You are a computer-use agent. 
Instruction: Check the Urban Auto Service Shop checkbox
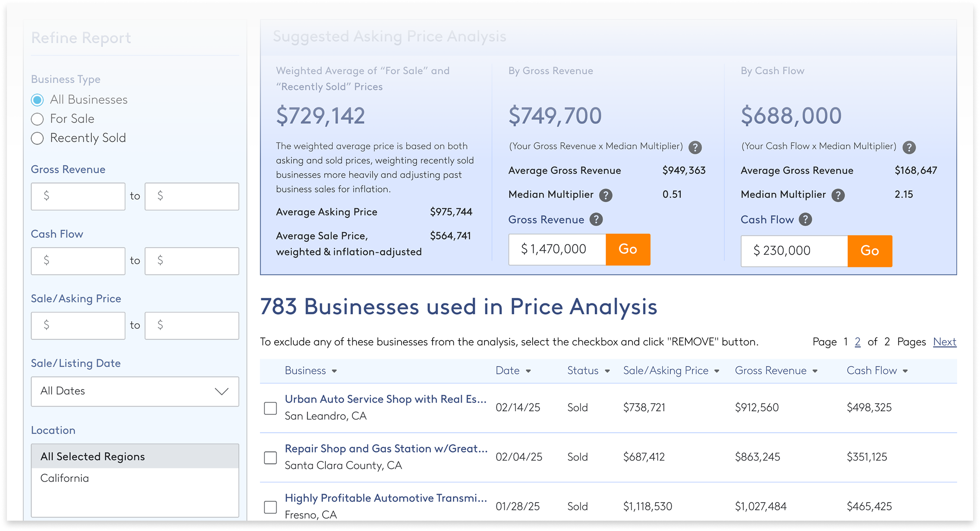(x=270, y=408)
